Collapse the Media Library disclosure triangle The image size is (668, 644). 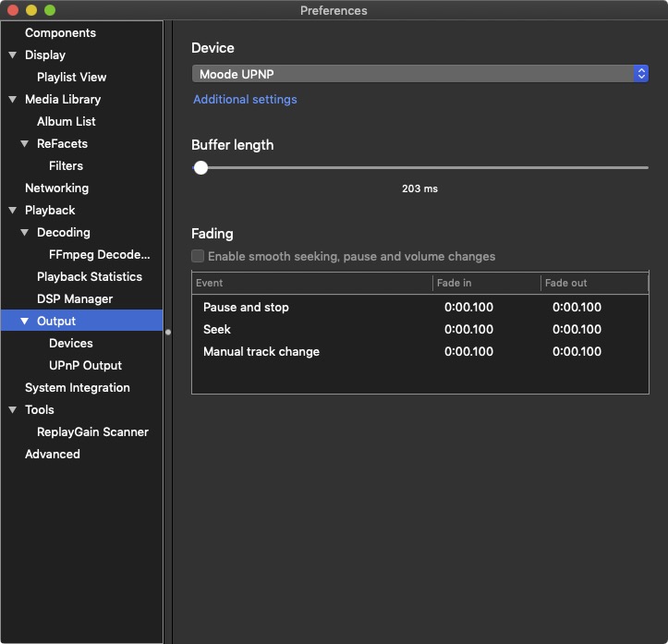[x=12, y=100]
